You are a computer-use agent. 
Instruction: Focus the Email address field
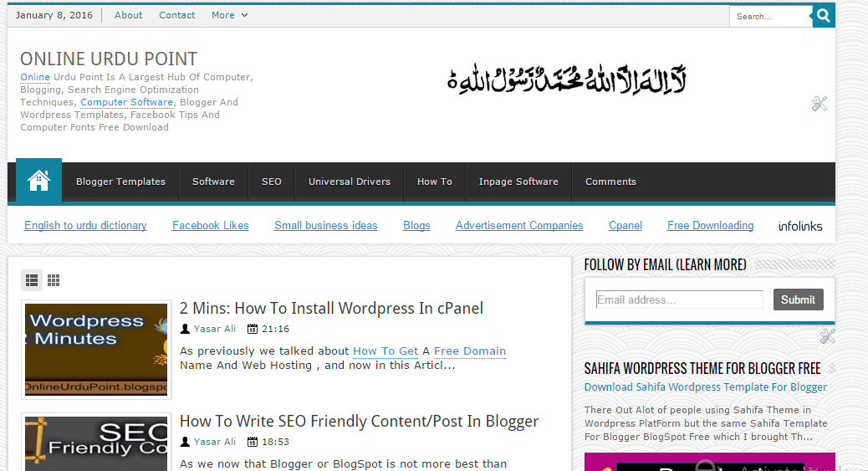pos(679,299)
